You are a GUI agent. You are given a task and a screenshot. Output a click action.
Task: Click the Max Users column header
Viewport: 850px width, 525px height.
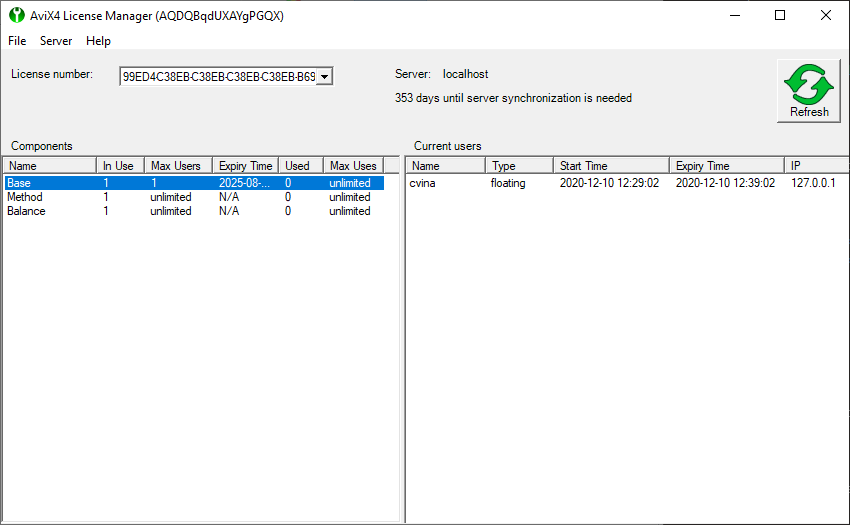click(177, 166)
